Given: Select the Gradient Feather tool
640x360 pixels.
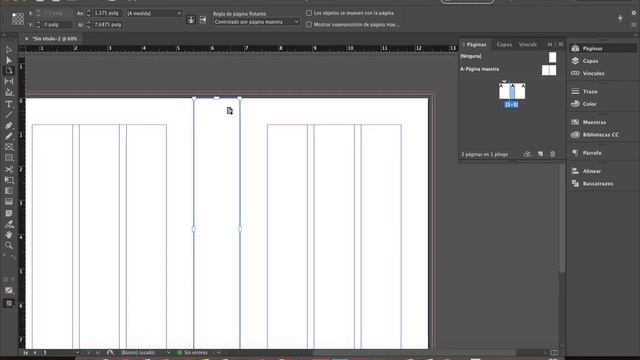Looking at the screenshot, I should [x=9, y=202].
